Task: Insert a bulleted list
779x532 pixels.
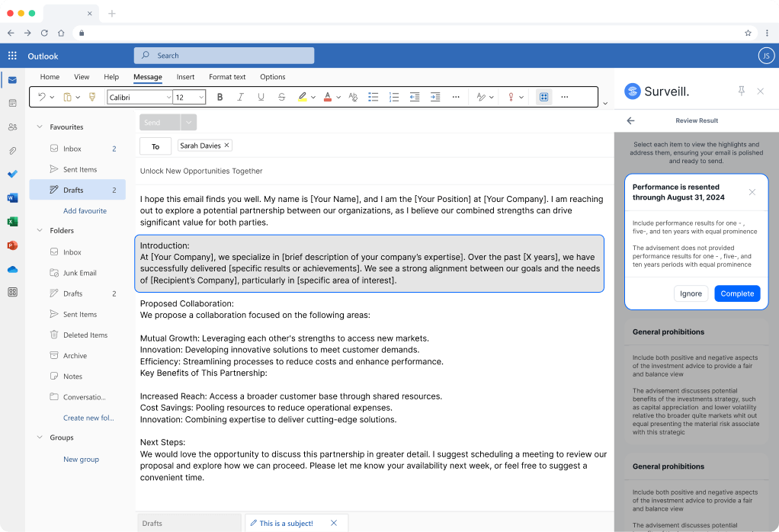Action: point(373,98)
